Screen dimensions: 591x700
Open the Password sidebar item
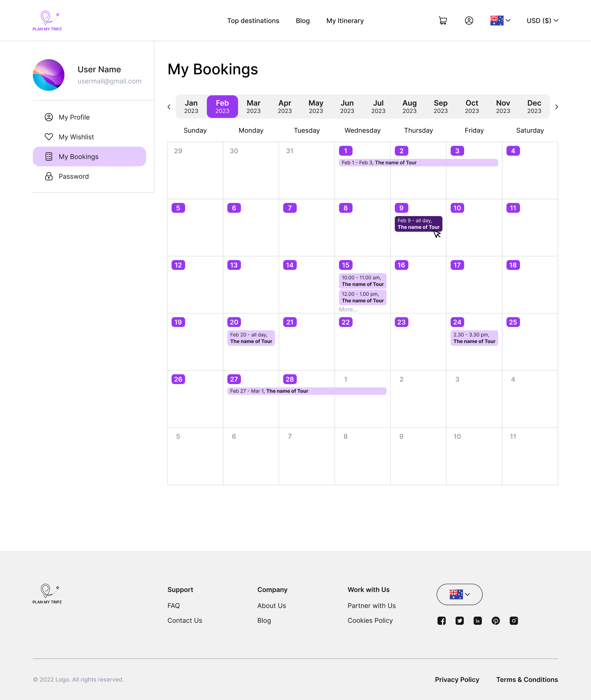click(74, 176)
